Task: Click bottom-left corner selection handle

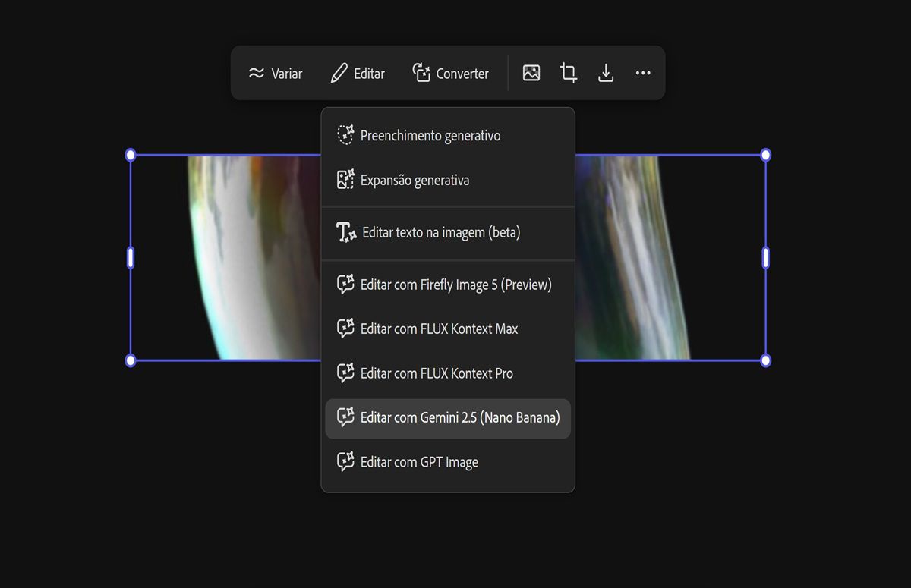Action: click(x=131, y=360)
